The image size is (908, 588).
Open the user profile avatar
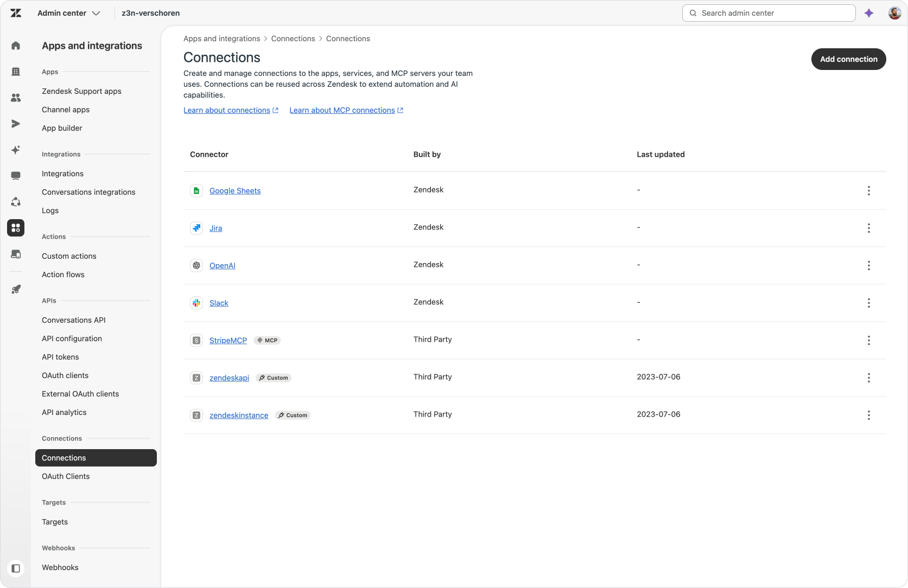(894, 13)
